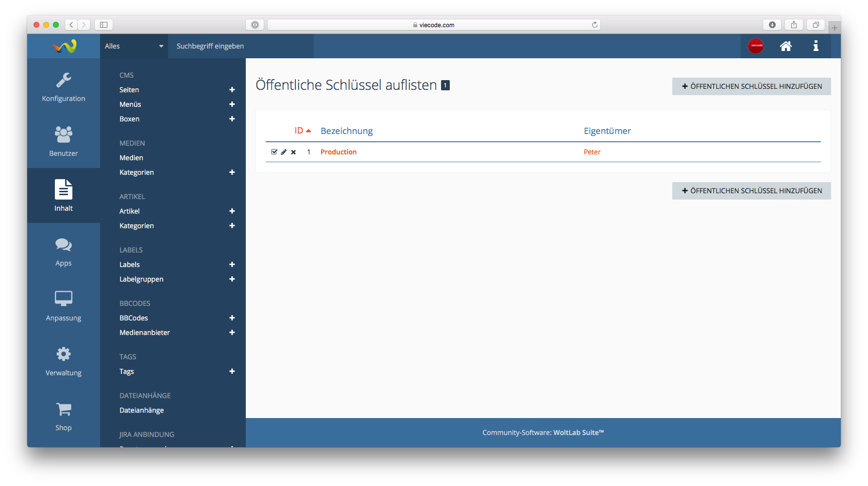
Task: Click top Öffentlichen Schlüssel hinzufügen button
Action: point(751,86)
